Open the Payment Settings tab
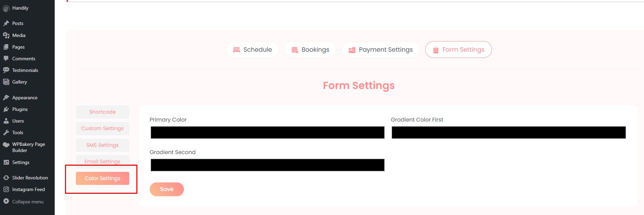This screenshot has height=215, width=644. [x=380, y=50]
